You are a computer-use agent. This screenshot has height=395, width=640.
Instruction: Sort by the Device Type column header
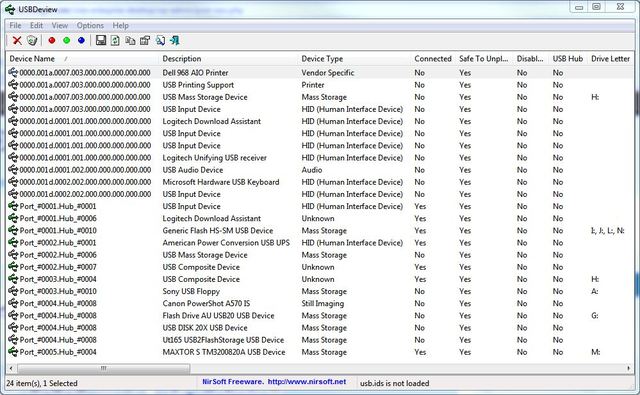[x=354, y=59]
